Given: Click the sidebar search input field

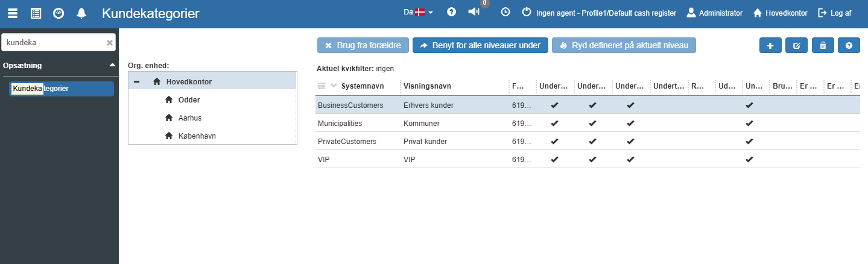Looking at the screenshot, I should click(x=53, y=43).
